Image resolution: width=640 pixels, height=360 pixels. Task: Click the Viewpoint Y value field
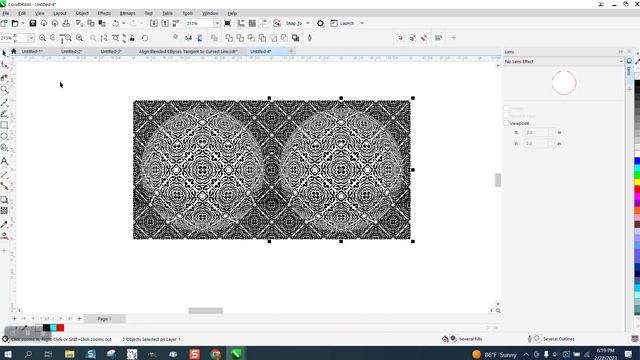537,144
